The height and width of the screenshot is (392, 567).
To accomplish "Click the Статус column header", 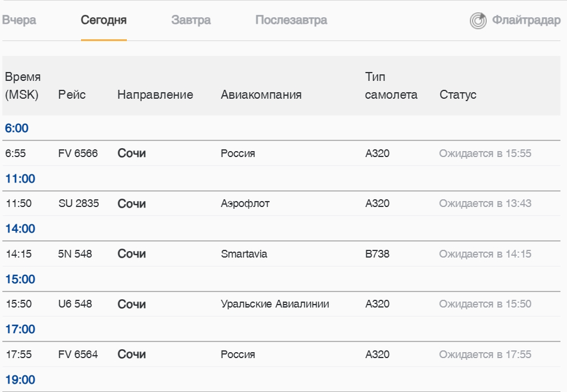I will (457, 95).
